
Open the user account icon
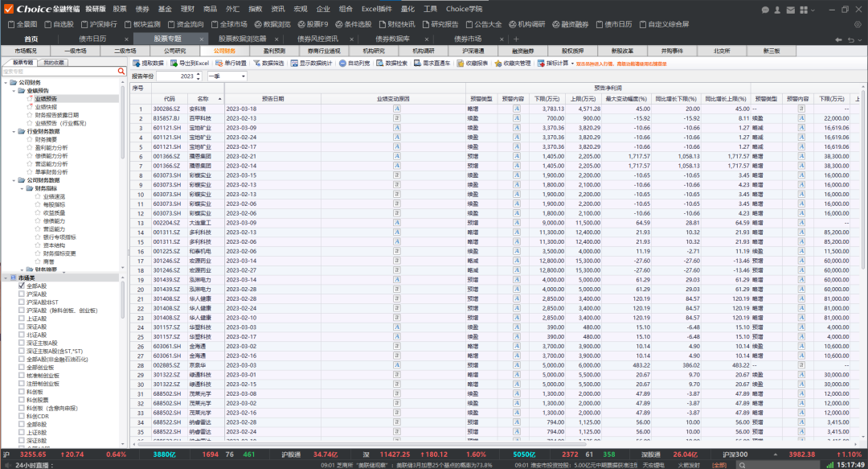[x=778, y=10]
